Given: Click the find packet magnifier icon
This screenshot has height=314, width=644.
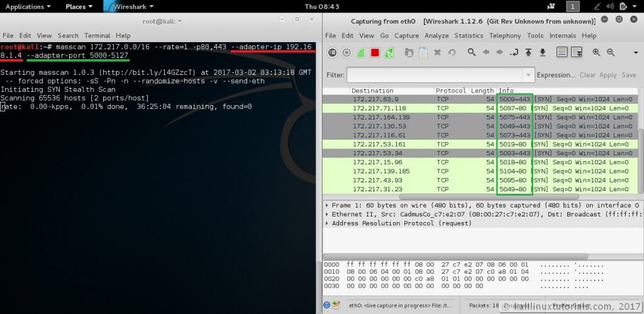Looking at the screenshot, I should pos(472,52).
